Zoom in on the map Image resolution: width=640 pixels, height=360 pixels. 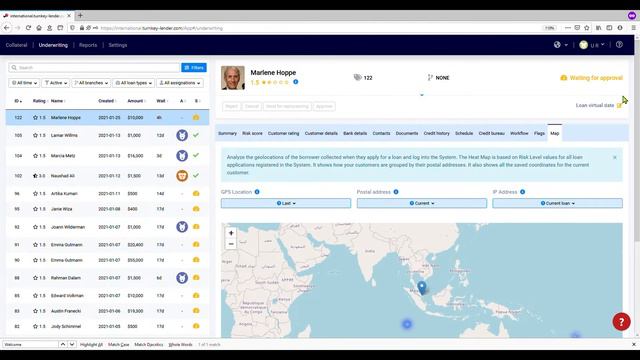point(231,233)
